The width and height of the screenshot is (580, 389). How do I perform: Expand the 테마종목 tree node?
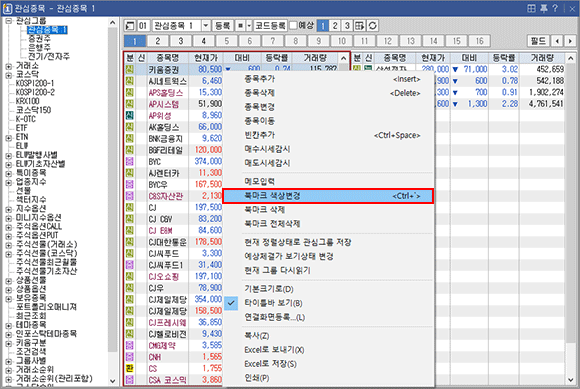tap(9, 325)
